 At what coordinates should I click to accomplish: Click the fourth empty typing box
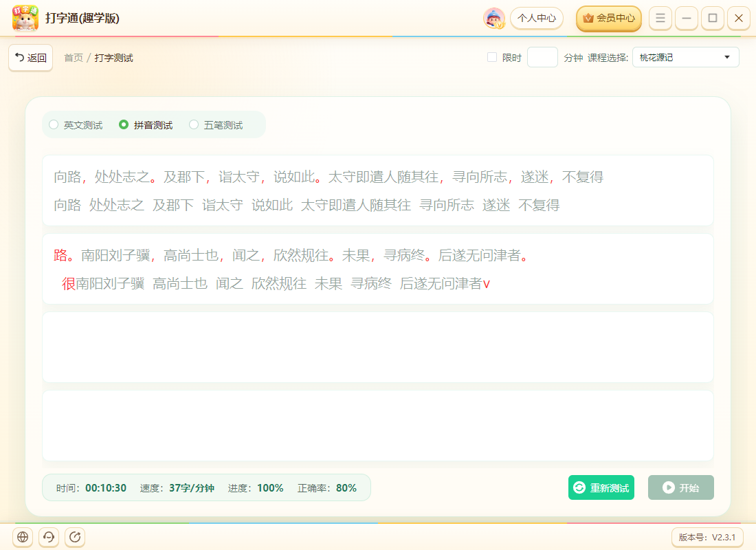point(377,426)
